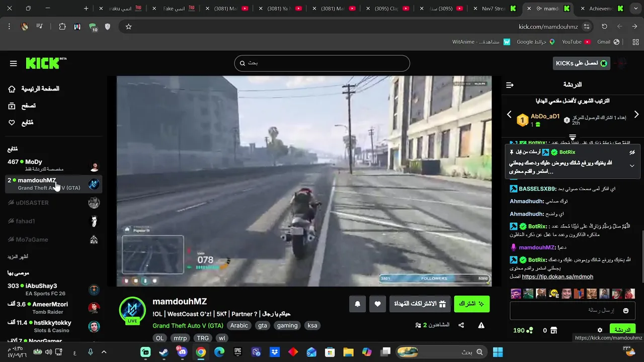The width and height of the screenshot is (644, 362).
Task: Click the 190 channel points icon
Action: coord(529,330)
